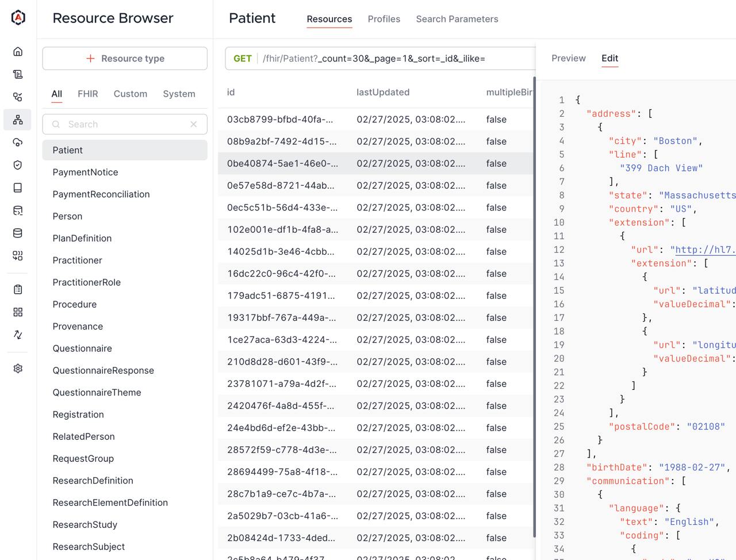Image resolution: width=736 pixels, height=560 pixels.
Task: Open patient row 28694499-75a8-4f18
Action: tap(376, 472)
